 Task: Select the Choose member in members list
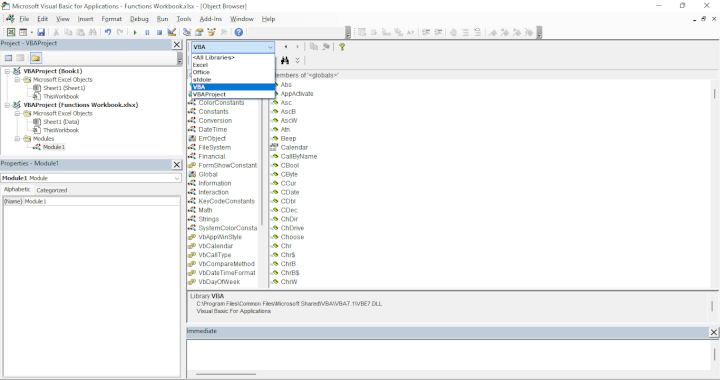292,237
